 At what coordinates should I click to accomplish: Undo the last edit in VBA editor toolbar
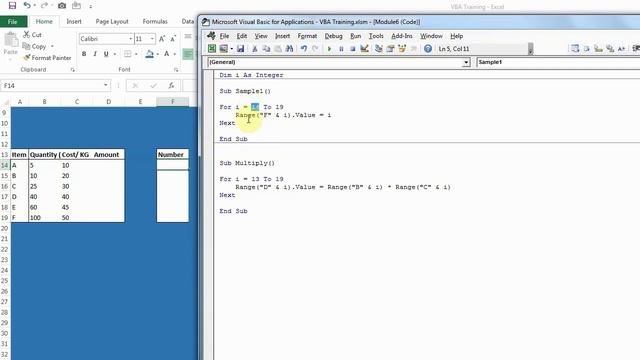click(x=304, y=49)
